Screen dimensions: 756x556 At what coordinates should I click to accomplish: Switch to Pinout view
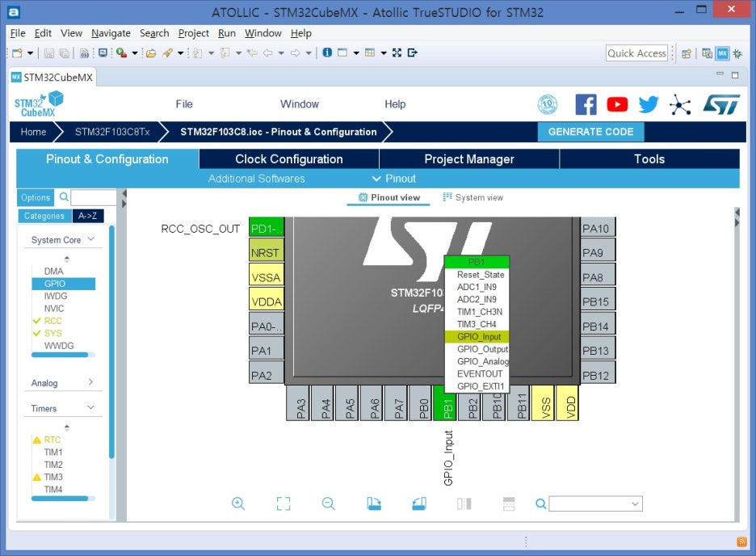coord(389,197)
